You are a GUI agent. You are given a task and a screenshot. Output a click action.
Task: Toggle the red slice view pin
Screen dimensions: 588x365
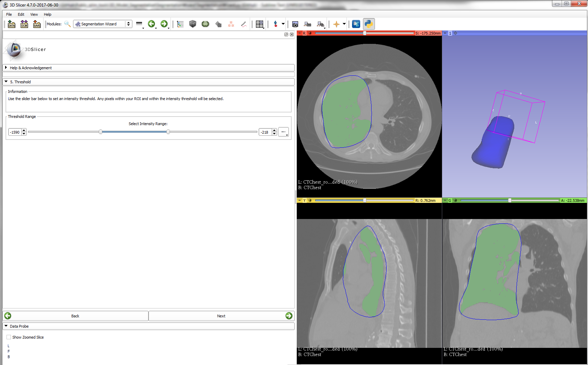299,33
